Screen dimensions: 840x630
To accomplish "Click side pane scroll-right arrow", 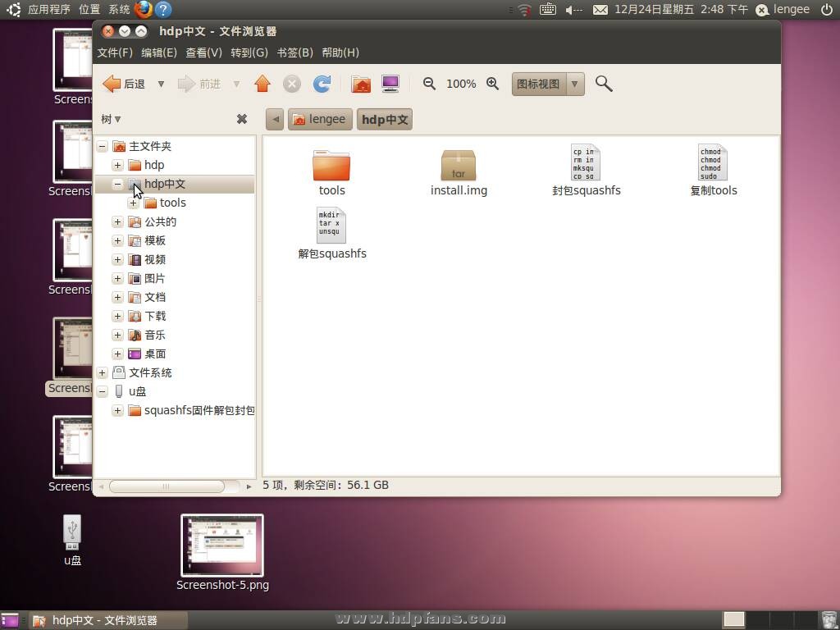I will [249, 486].
